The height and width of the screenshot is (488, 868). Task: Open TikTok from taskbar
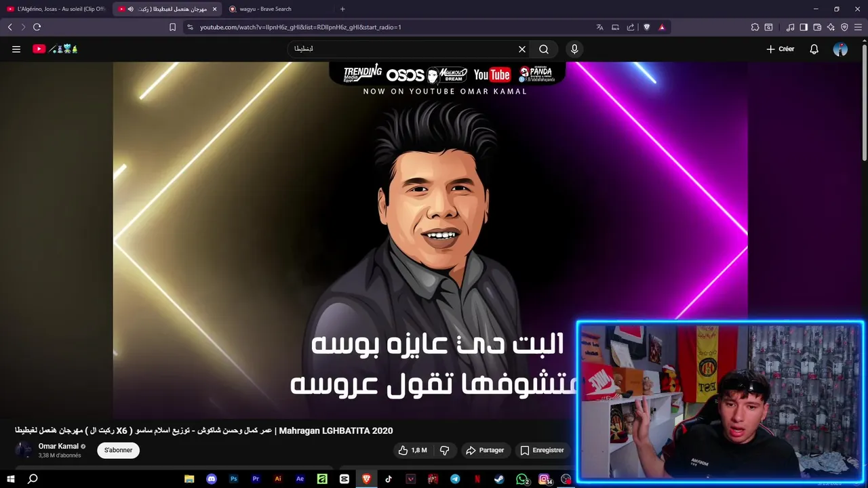[x=389, y=479]
